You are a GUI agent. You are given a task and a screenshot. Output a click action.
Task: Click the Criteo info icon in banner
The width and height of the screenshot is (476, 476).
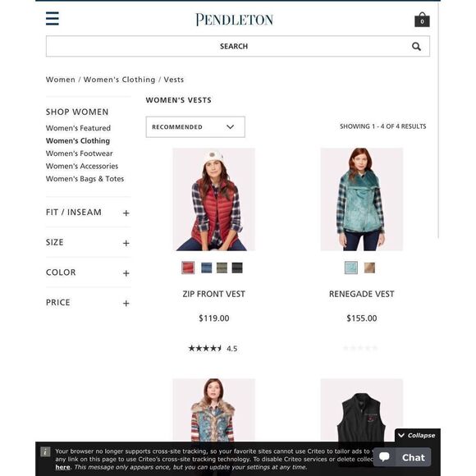(x=45, y=451)
